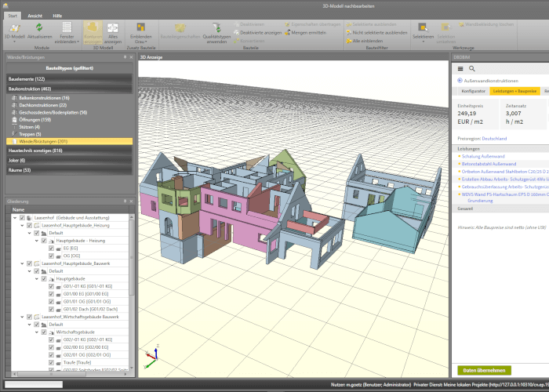This screenshot has width=549, height=392.
Task: Click Selektierte ausblenden tool
Action: [x=371, y=24]
